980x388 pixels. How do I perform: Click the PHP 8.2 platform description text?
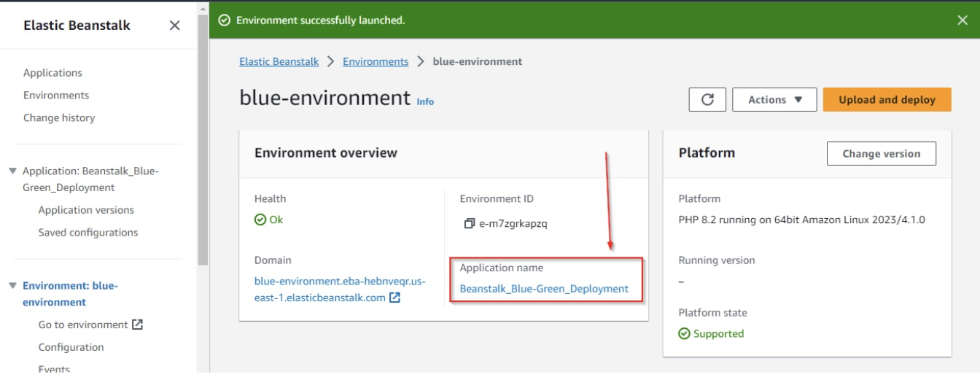point(801,220)
